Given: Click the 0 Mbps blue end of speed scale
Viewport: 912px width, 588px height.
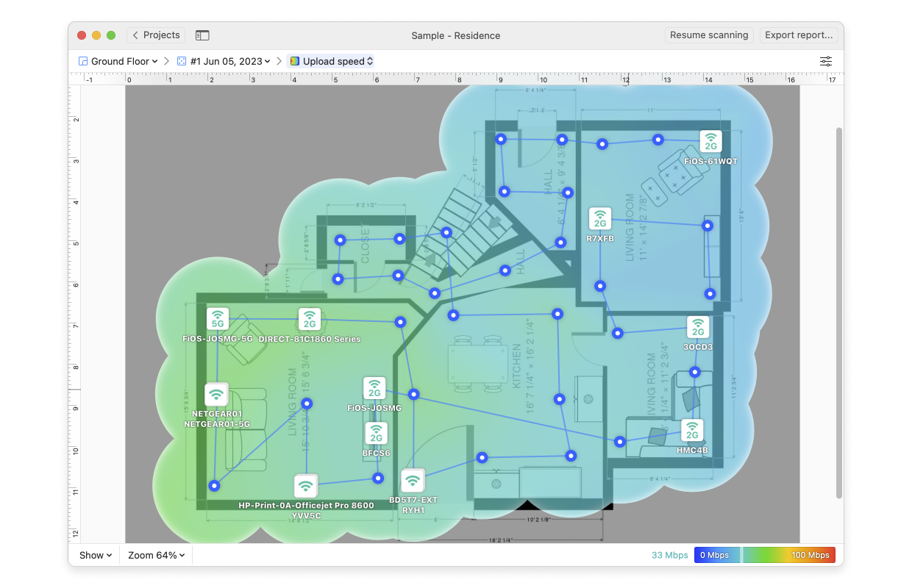Looking at the screenshot, I should [x=715, y=555].
